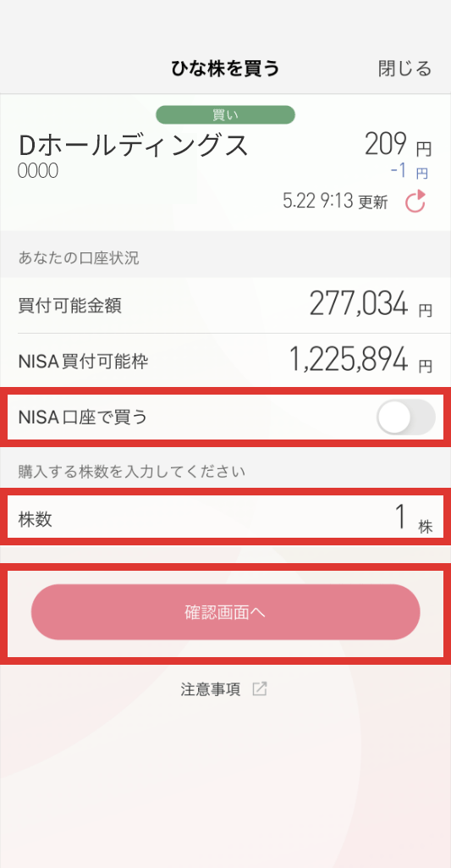Tap the share count value 1
This screenshot has width=451, height=868.
tap(400, 519)
